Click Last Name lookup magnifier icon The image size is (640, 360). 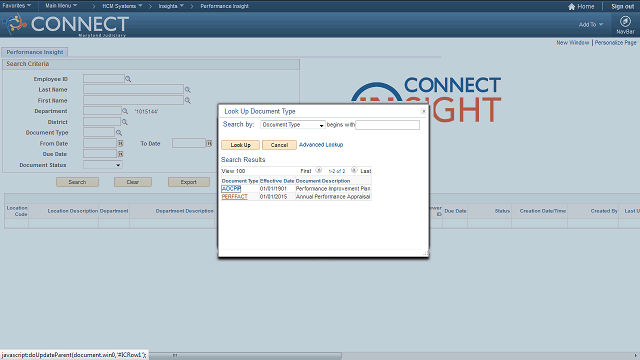click(188, 90)
